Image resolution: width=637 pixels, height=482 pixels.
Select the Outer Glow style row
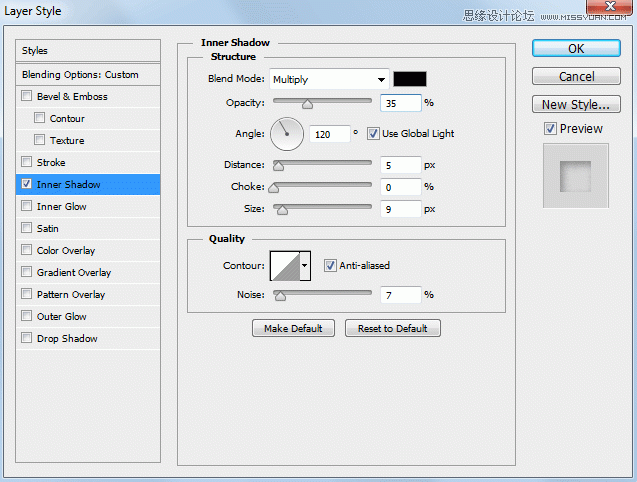point(88,316)
